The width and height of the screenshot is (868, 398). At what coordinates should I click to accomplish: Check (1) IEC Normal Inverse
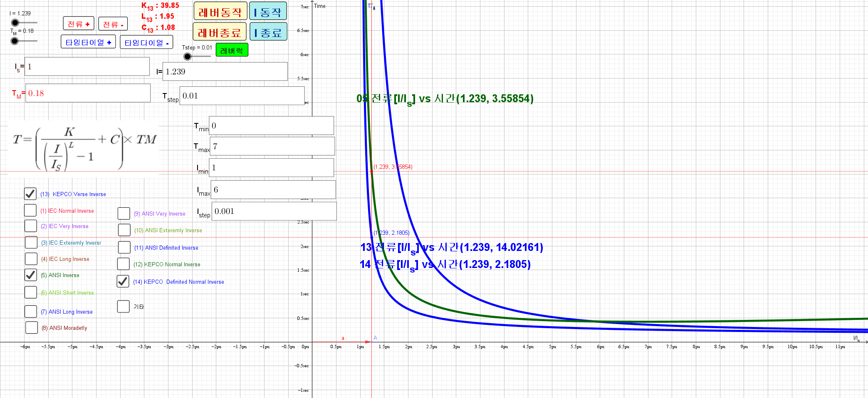pos(30,210)
